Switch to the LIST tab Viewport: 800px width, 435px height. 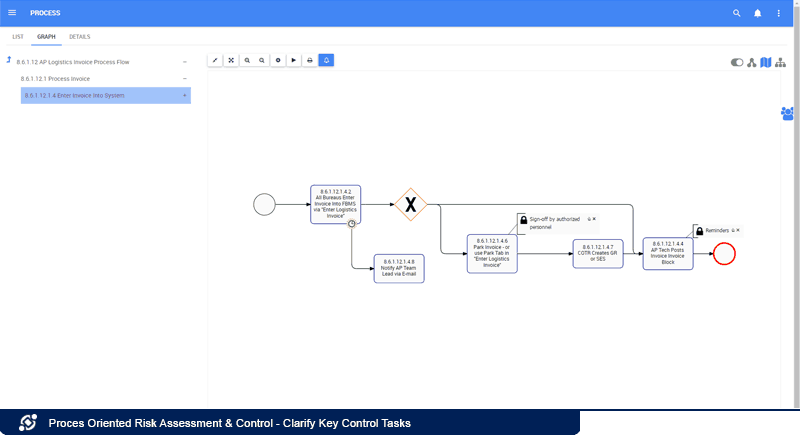pyautogui.click(x=18, y=37)
